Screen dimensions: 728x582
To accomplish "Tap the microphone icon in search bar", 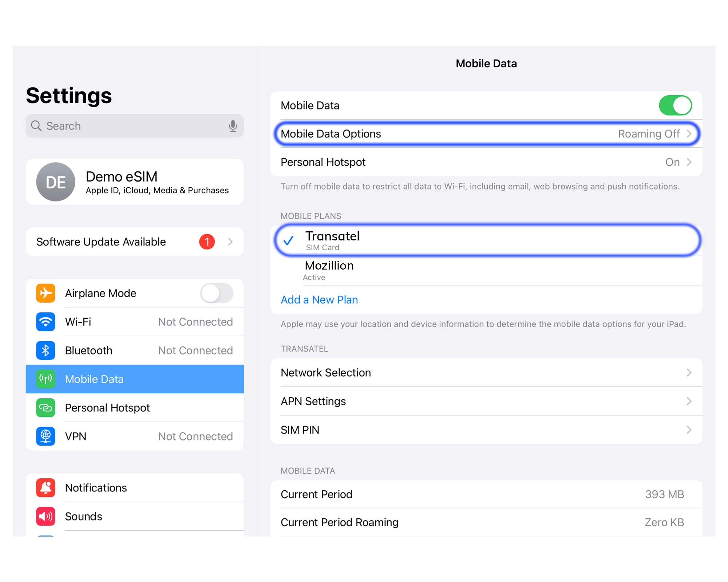I will tap(233, 126).
